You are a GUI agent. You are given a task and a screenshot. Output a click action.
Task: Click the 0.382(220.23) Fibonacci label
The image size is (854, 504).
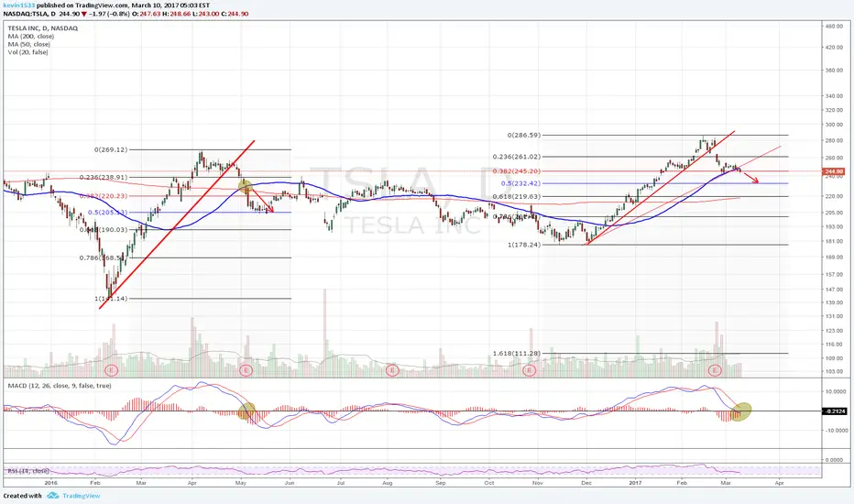[x=104, y=196]
